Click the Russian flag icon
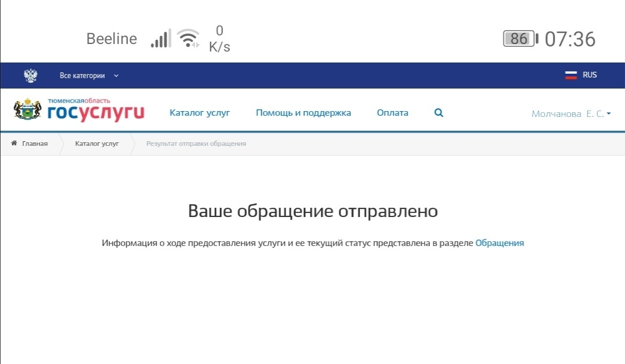Screen dimensions: 625x364 click(571, 75)
